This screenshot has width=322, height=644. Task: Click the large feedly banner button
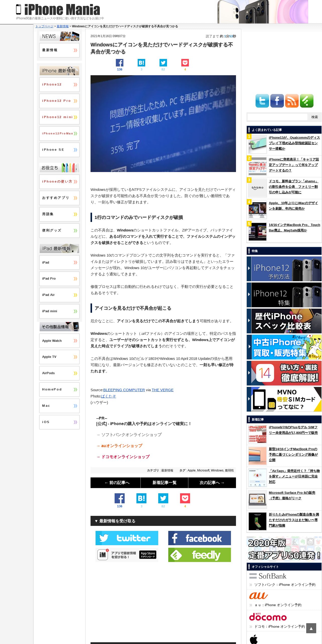click(x=200, y=555)
